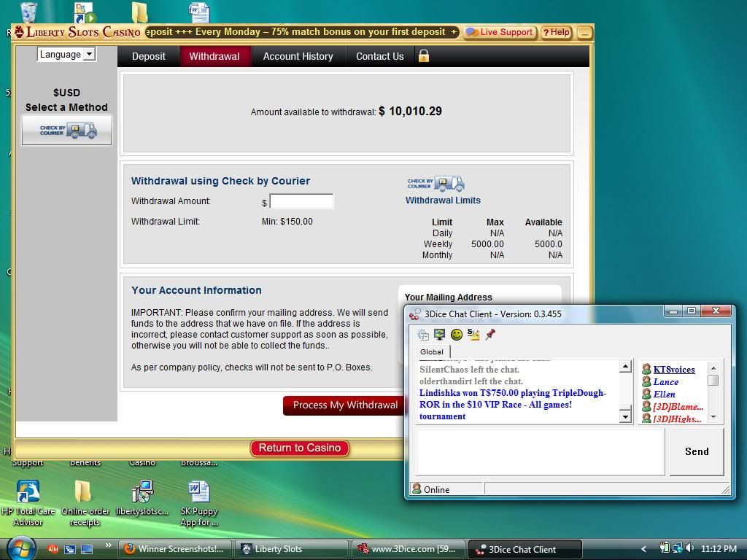Select user [3D]Blame... in chat list
This screenshot has width=747, height=560.
pyautogui.click(x=678, y=407)
